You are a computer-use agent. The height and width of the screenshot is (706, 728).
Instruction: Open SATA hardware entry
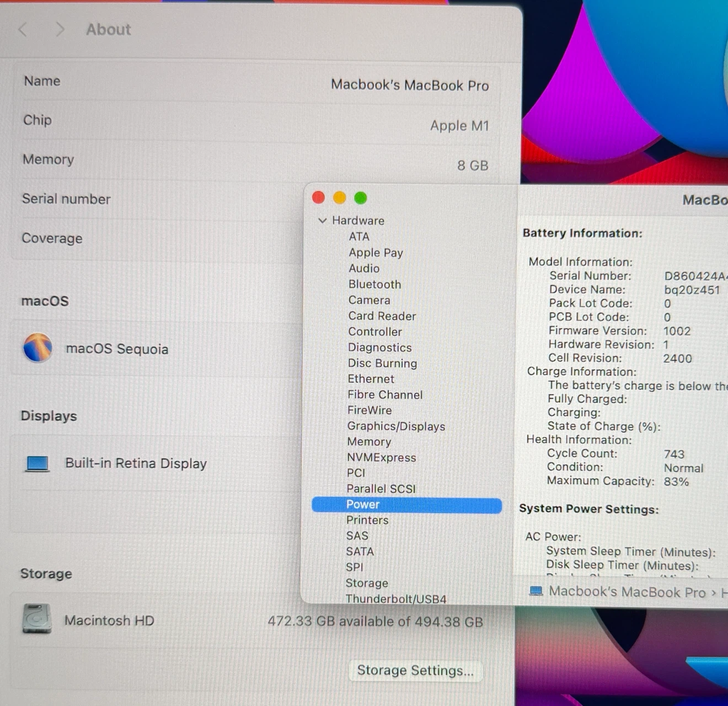tap(360, 552)
